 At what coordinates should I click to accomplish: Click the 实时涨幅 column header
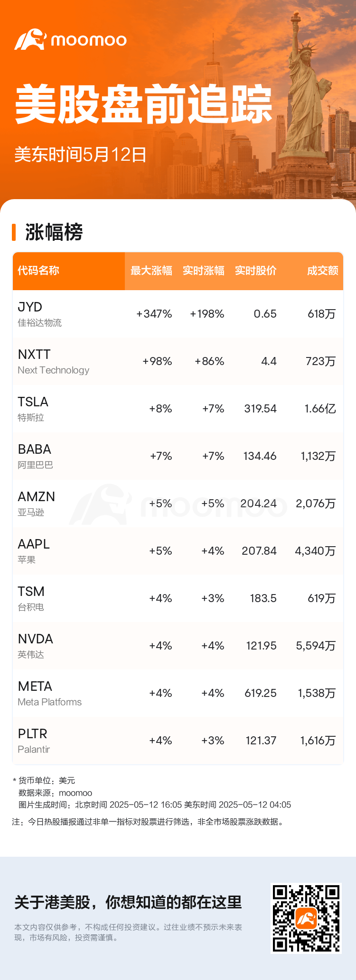tap(204, 271)
